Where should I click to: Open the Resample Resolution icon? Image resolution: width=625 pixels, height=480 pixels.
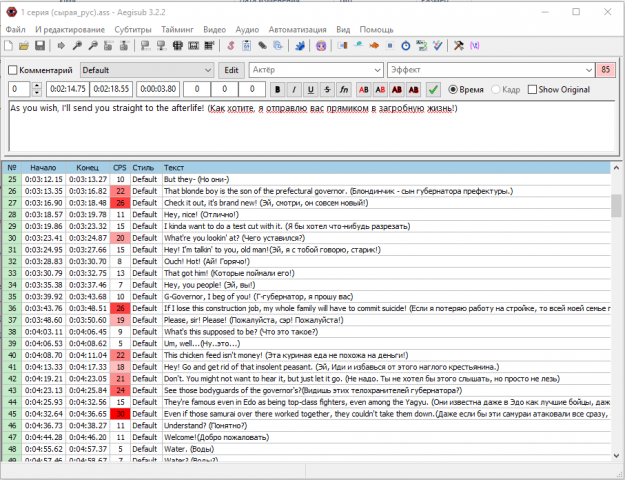390,46
